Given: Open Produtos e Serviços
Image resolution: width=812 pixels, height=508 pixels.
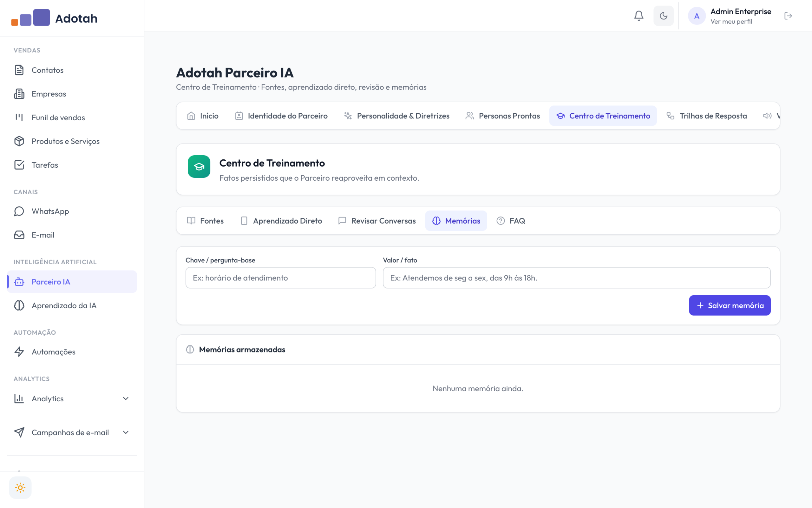Looking at the screenshot, I should pyautogui.click(x=72, y=141).
